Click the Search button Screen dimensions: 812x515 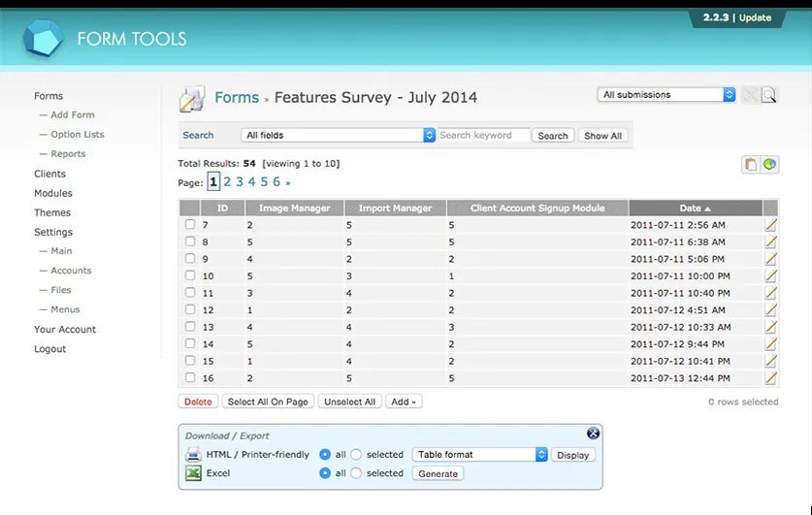click(553, 136)
